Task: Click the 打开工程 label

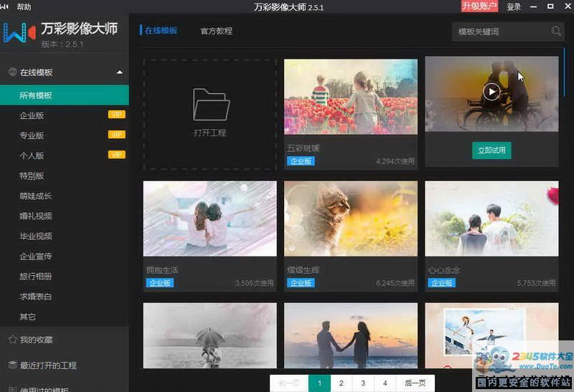Action: tap(210, 133)
